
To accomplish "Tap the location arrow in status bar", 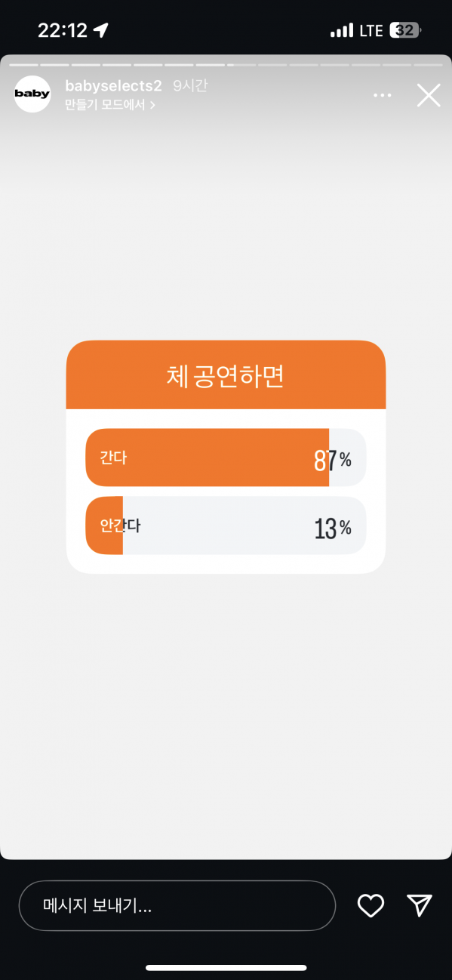I will click(x=100, y=30).
